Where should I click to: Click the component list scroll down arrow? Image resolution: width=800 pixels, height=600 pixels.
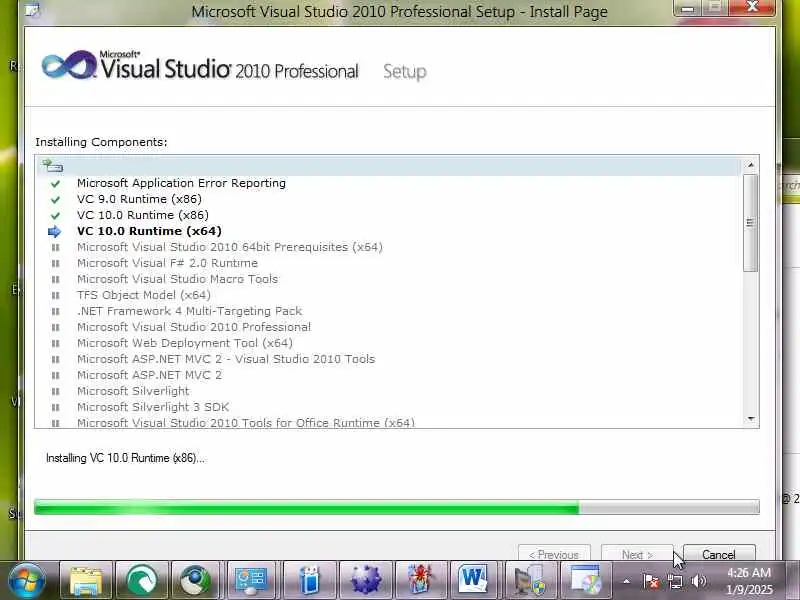[x=751, y=419]
